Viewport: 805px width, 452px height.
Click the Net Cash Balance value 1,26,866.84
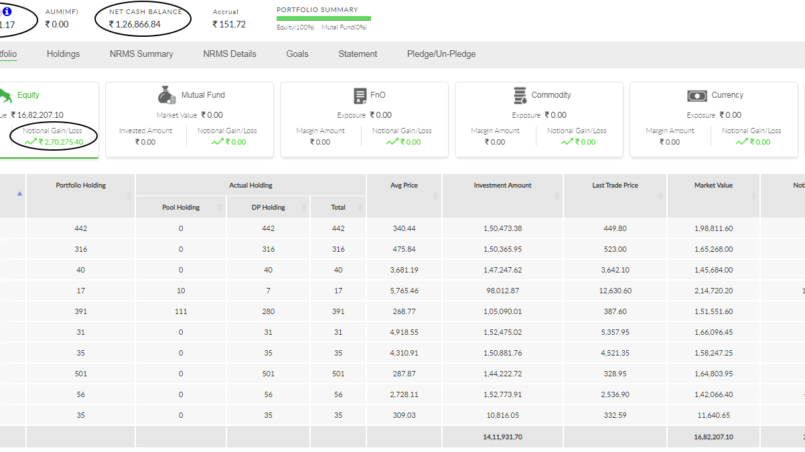pyautogui.click(x=135, y=24)
